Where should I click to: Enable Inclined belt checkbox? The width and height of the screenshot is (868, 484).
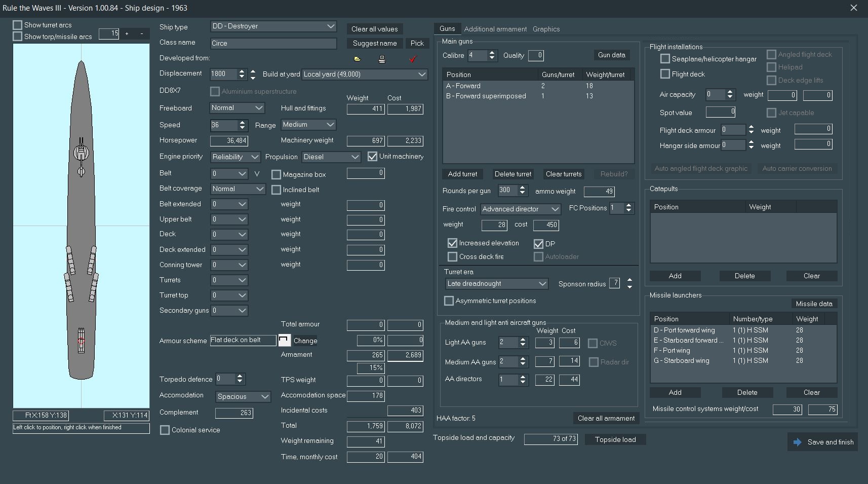tap(276, 190)
